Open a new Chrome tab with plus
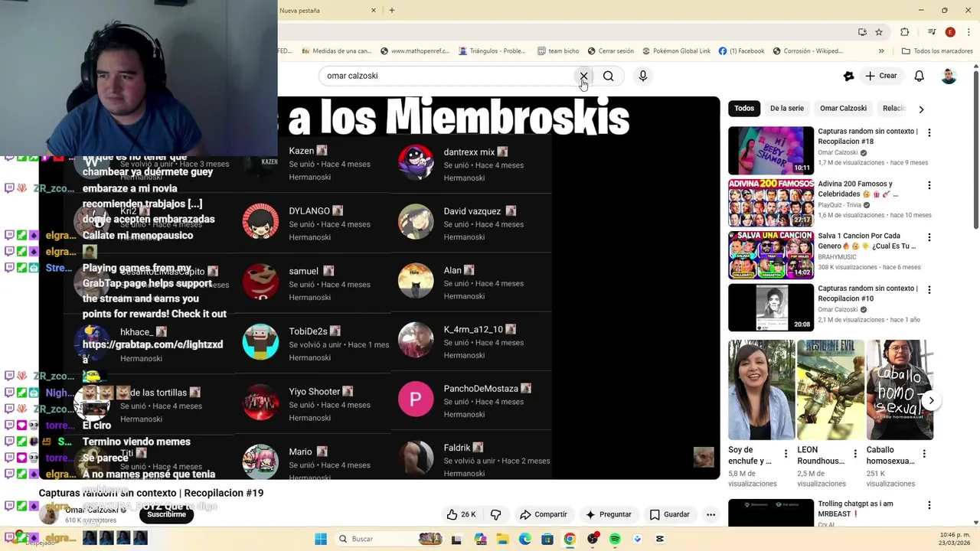The height and width of the screenshot is (551, 980). [392, 10]
